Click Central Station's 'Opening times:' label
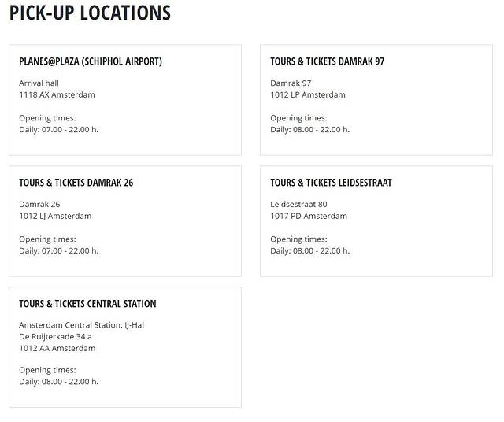The image size is (504, 422). point(47,370)
